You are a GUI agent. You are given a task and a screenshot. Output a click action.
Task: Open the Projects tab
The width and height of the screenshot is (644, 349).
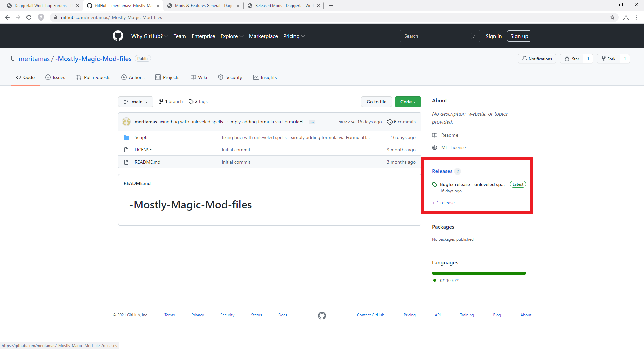(167, 77)
